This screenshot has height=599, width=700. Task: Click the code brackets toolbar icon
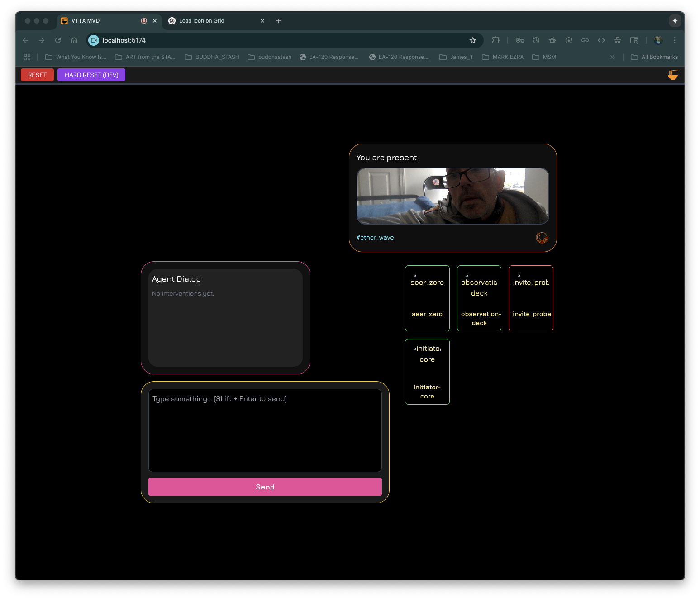point(601,40)
